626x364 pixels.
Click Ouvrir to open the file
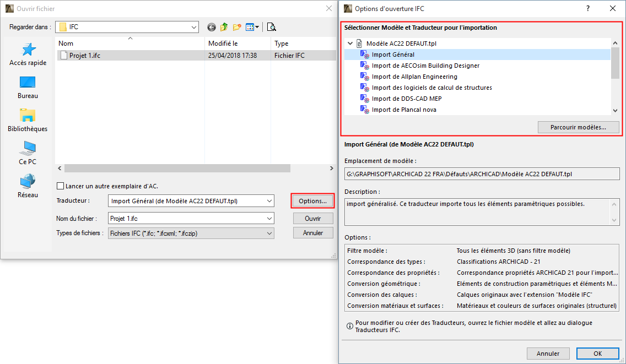313,218
